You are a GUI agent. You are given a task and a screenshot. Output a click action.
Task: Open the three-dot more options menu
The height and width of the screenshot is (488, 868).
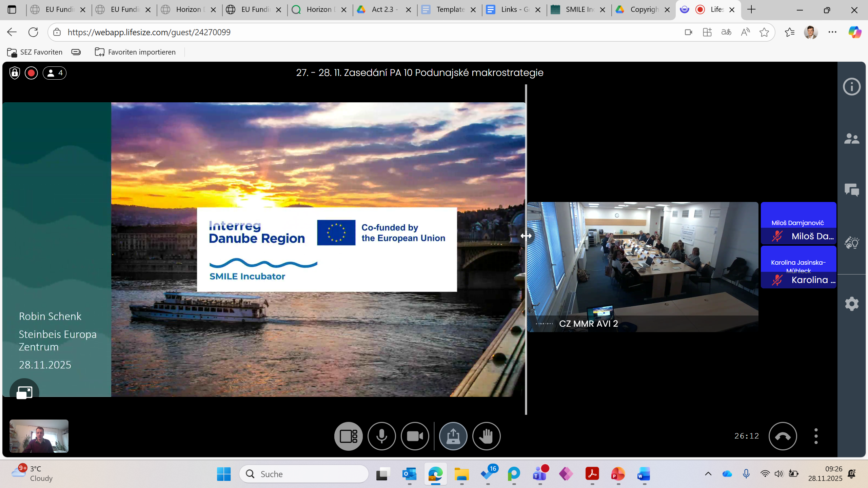pyautogui.click(x=816, y=436)
